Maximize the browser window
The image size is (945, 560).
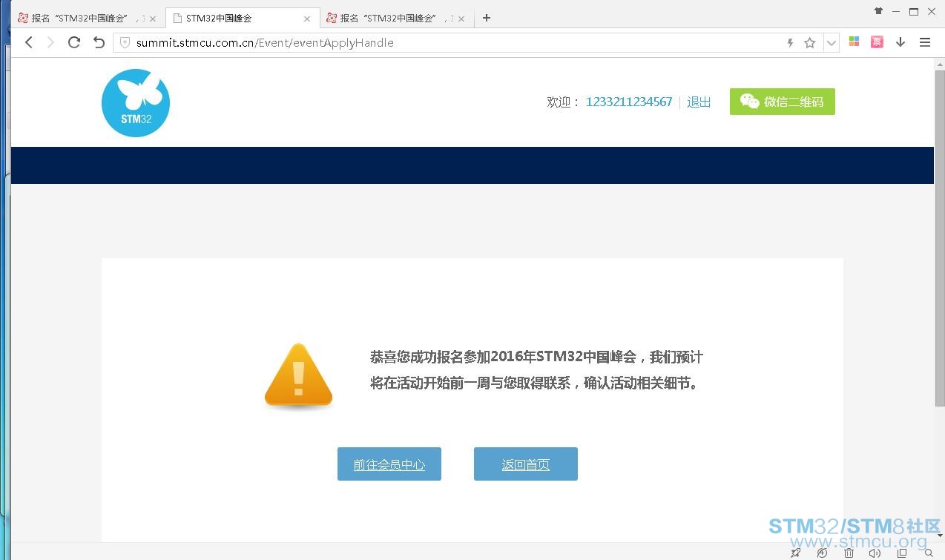pyautogui.click(x=914, y=11)
